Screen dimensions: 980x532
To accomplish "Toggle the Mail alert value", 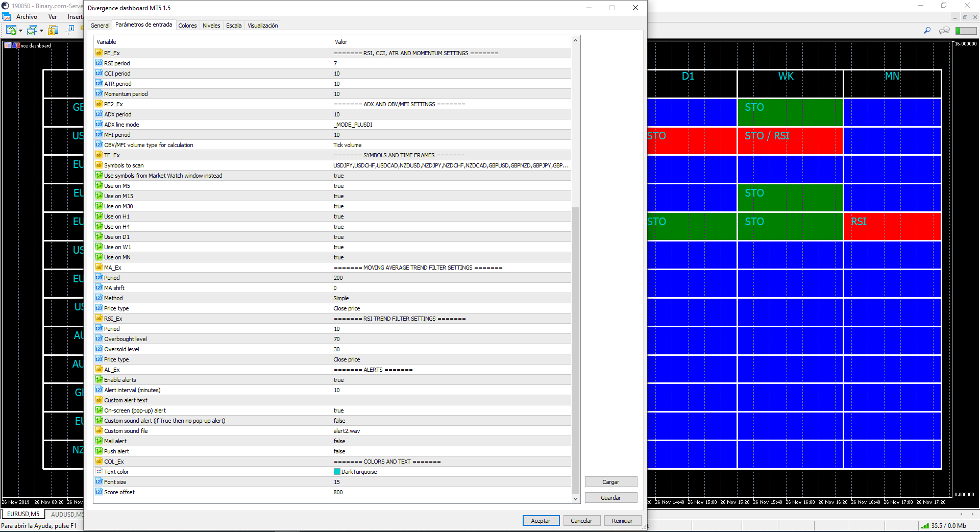I will pyautogui.click(x=451, y=441).
